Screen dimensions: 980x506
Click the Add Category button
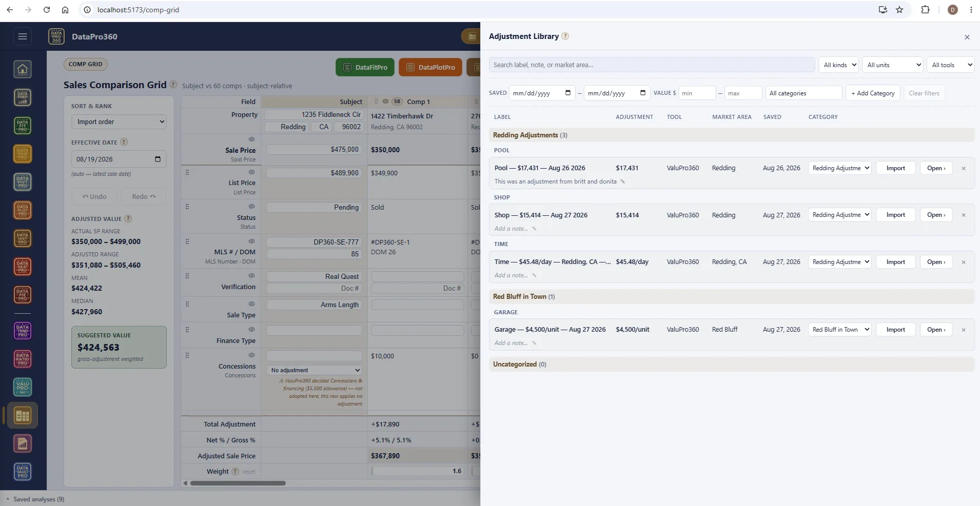click(x=873, y=93)
